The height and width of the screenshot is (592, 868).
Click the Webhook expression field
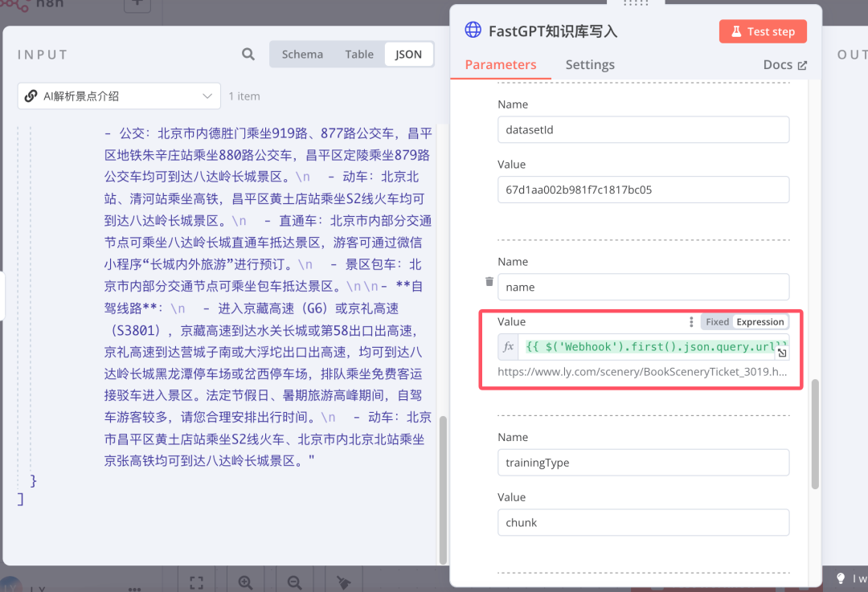pos(653,347)
